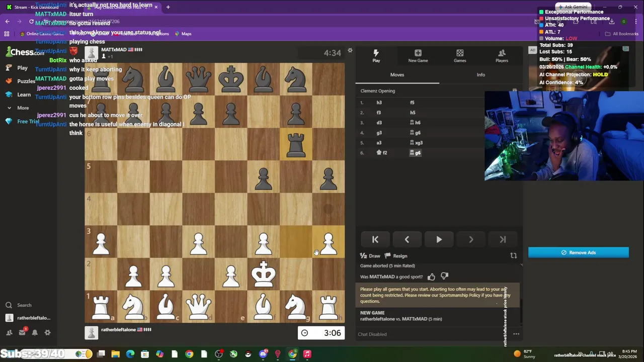The width and height of the screenshot is (644, 362).
Task: Open the Players icon tab
Action: (x=501, y=55)
